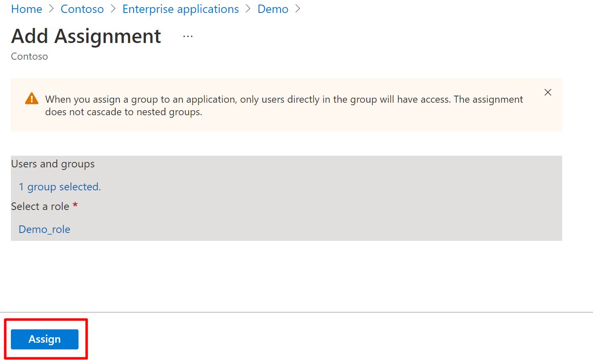Select the Demo_role link
593x364 pixels.
(x=44, y=229)
